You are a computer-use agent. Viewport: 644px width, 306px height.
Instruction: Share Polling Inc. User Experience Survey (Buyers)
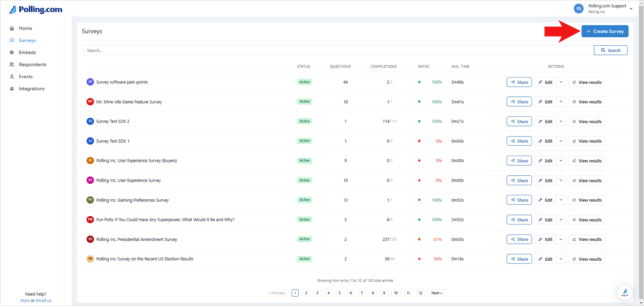coord(519,161)
